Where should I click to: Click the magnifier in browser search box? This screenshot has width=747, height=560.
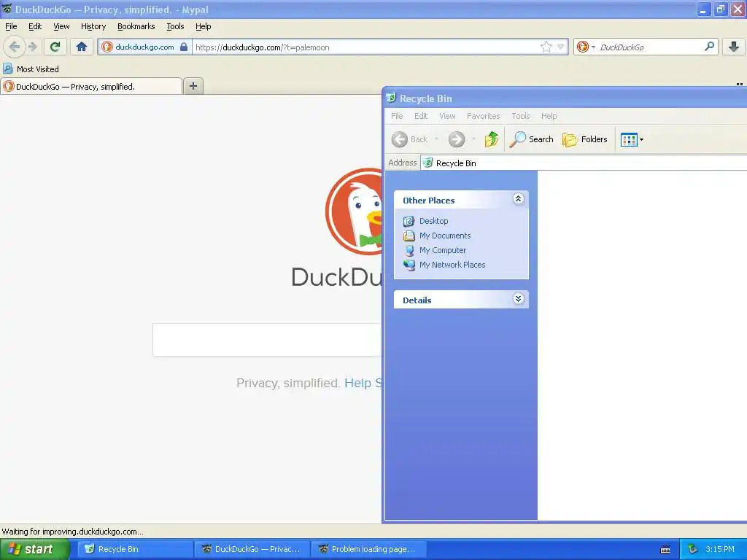tap(709, 46)
